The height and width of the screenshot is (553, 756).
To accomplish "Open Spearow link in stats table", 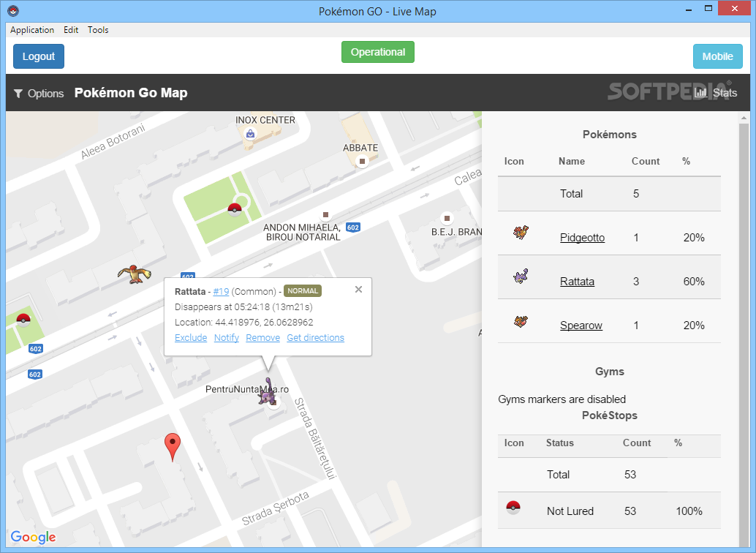I will click(581, 326).
